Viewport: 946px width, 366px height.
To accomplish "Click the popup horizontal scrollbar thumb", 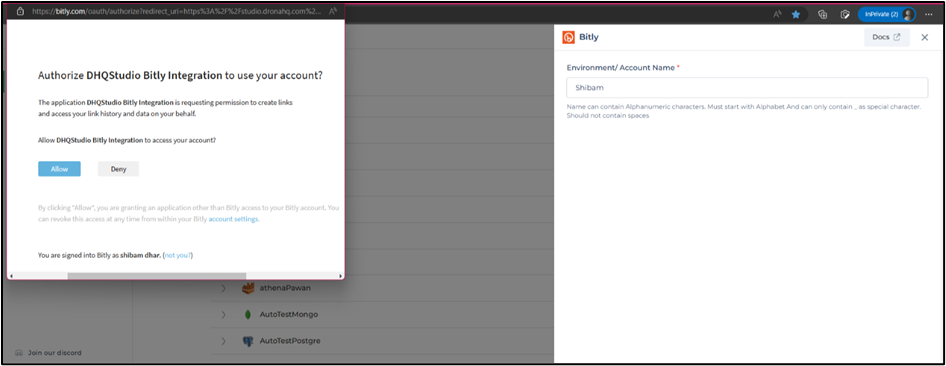I will click(x=157, y=276).
